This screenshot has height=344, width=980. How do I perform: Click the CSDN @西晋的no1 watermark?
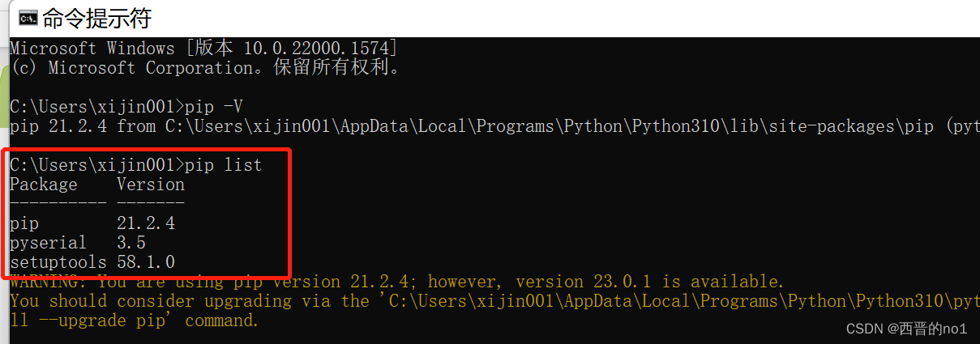pos(906,329)
